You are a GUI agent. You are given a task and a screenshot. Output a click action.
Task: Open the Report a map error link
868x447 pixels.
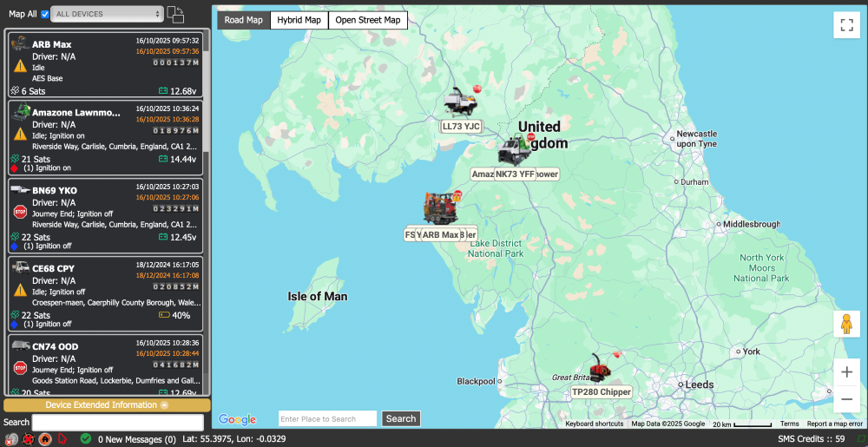[x=834, y=424]
